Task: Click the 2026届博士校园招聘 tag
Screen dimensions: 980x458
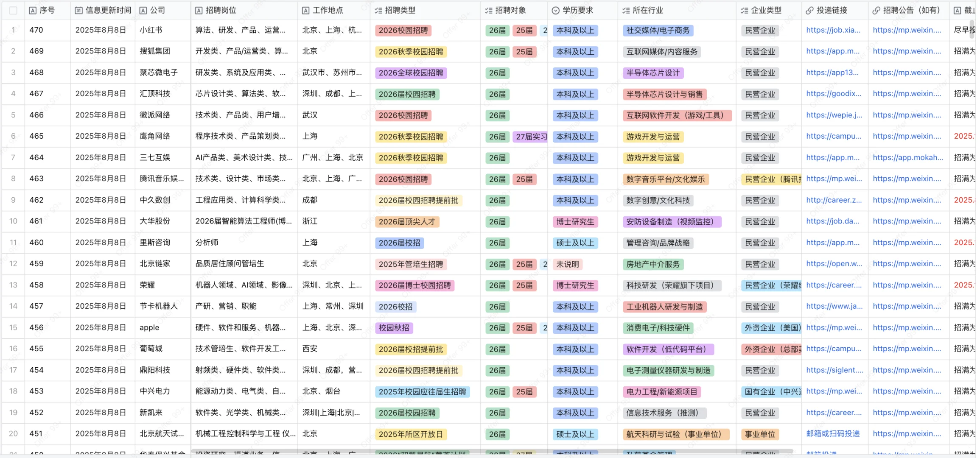Action: tap(414, 285)
